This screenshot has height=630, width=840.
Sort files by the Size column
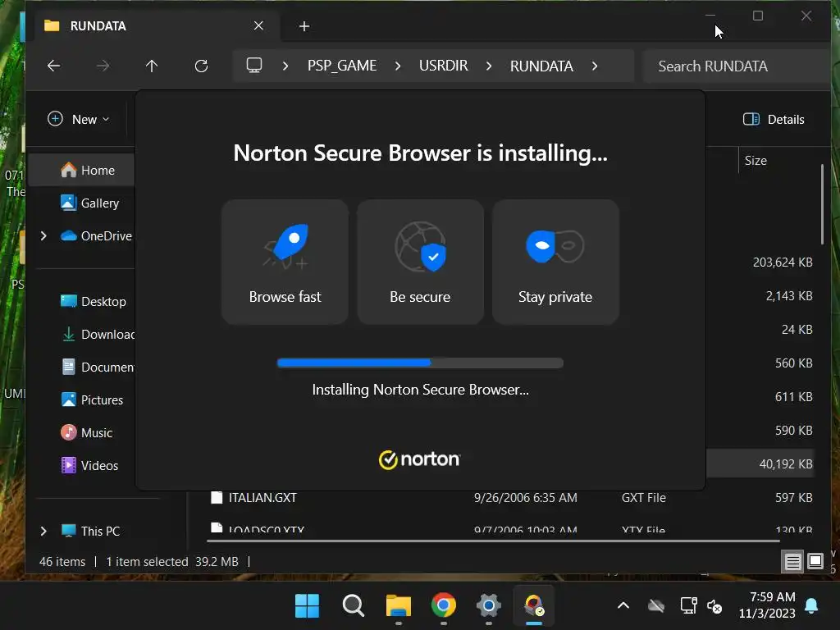pos(756,161)
